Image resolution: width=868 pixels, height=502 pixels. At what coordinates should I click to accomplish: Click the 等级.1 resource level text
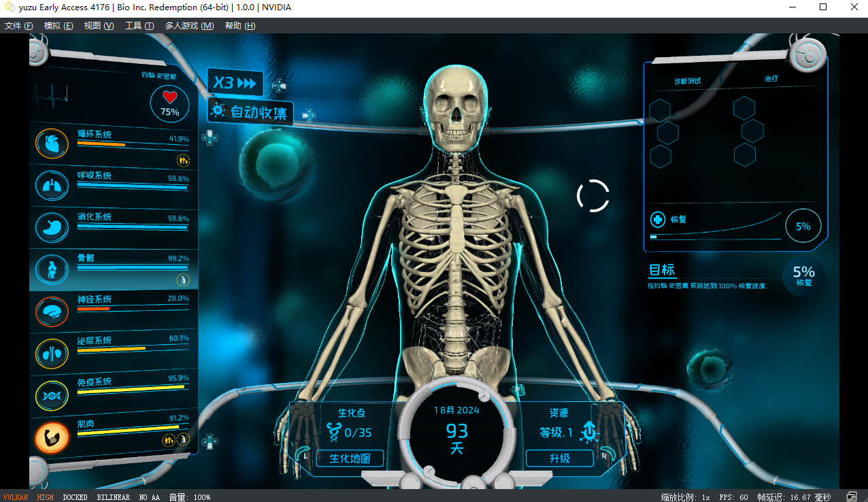(558, 432)
